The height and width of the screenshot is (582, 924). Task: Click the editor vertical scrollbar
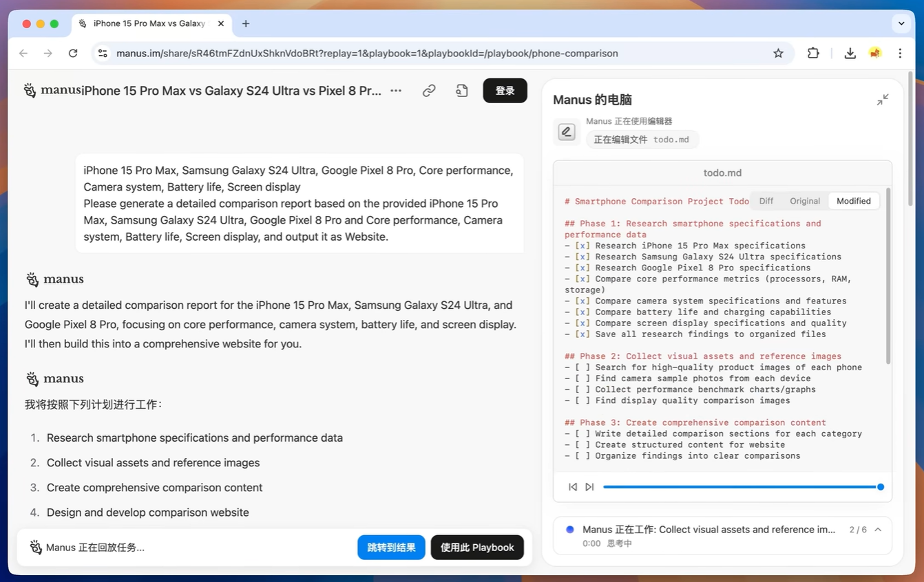tap(888, 275)
